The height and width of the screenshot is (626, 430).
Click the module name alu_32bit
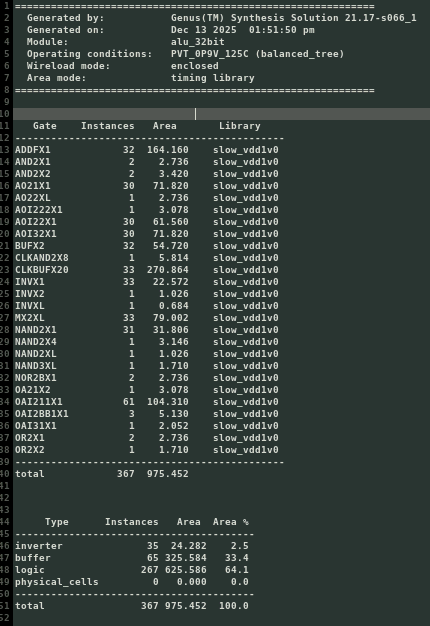tap(198, 42)
